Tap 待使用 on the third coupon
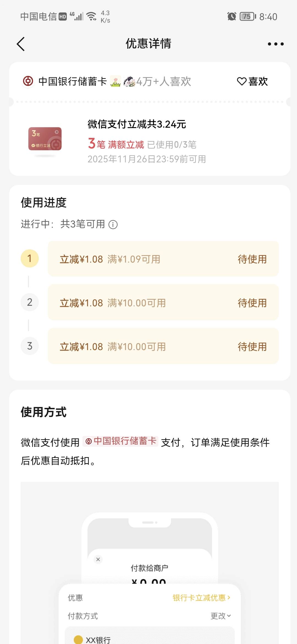Image resolution: width=297 pixels, height=644 pixels. pyautogui.click(x=252, y=347)
